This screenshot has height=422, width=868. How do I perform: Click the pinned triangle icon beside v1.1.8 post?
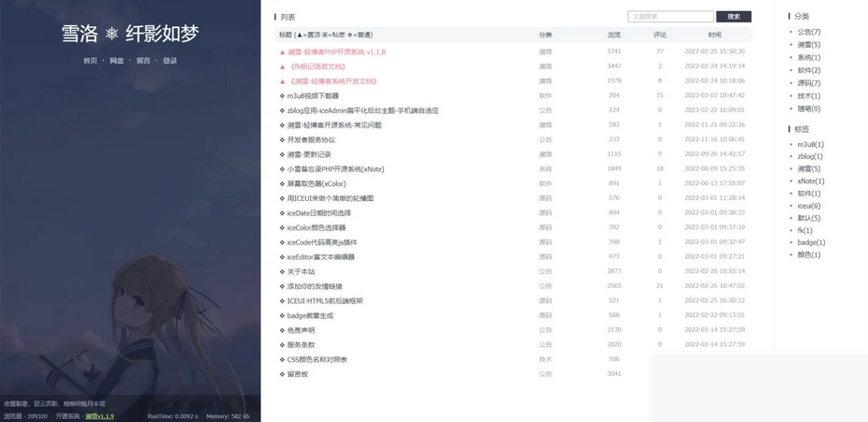click(x=282, y=52)
